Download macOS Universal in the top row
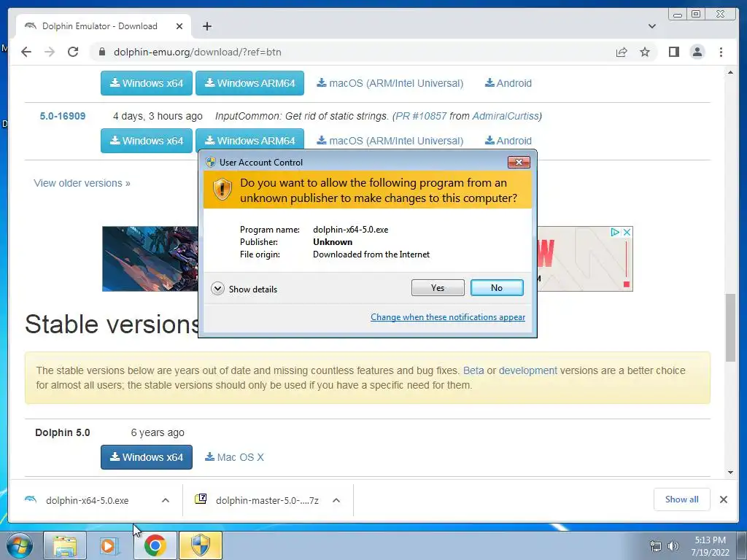747x560 pixels. coord(390,83)
